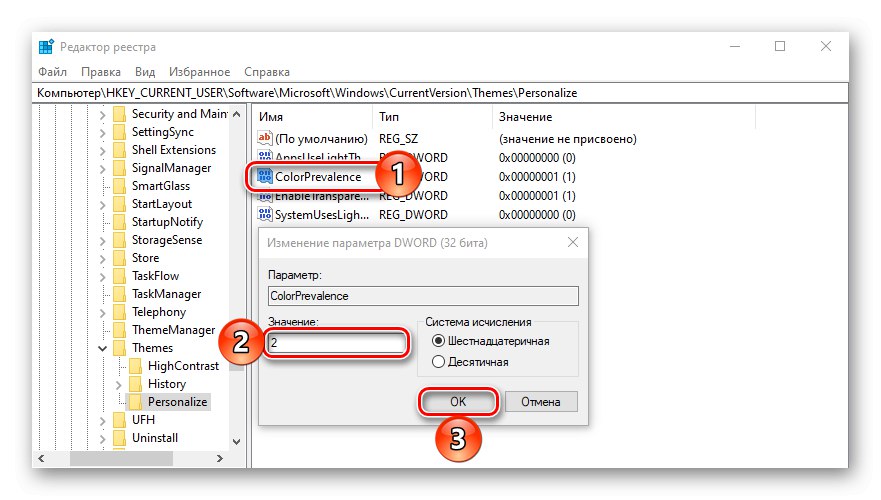The width and height of the screenshot is (881, 500).
Task: Click the StartupNotify folder icon
Action: tap(119, 222)
